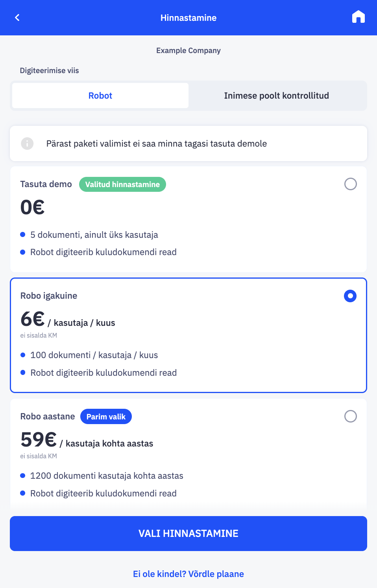Click the Hinnastamine page title
Screen dimensions: 377x588
[188, 18]
